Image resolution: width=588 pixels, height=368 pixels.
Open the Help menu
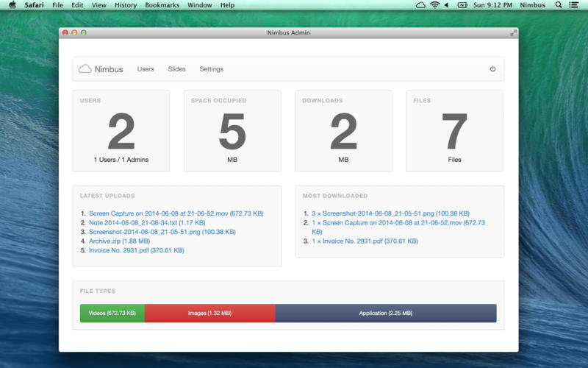pos(227,5)
